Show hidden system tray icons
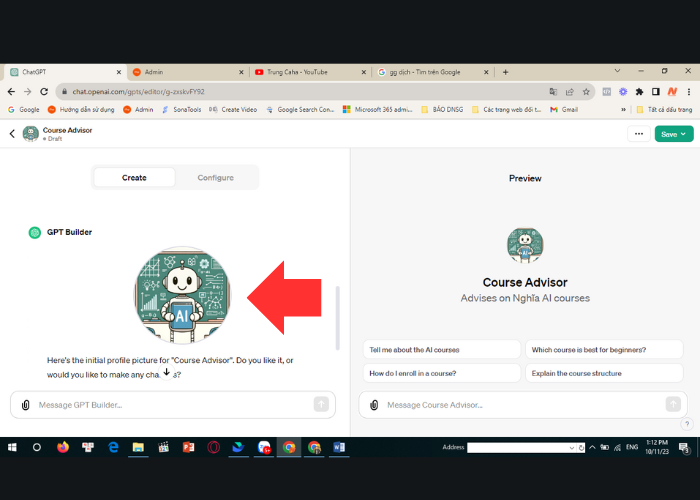This screenshot has height=500, width=700. pyautogui.click(x=590, y=447)
